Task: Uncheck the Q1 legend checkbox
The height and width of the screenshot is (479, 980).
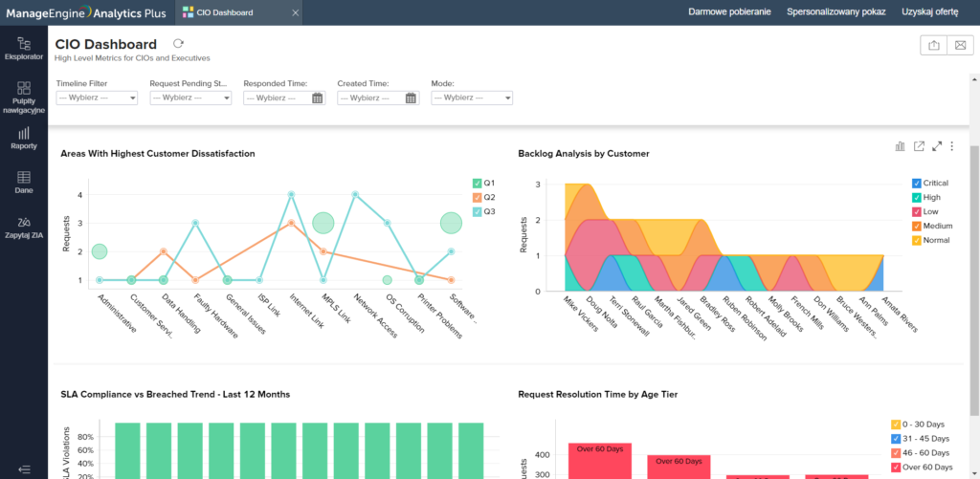Action: point(478,183)
